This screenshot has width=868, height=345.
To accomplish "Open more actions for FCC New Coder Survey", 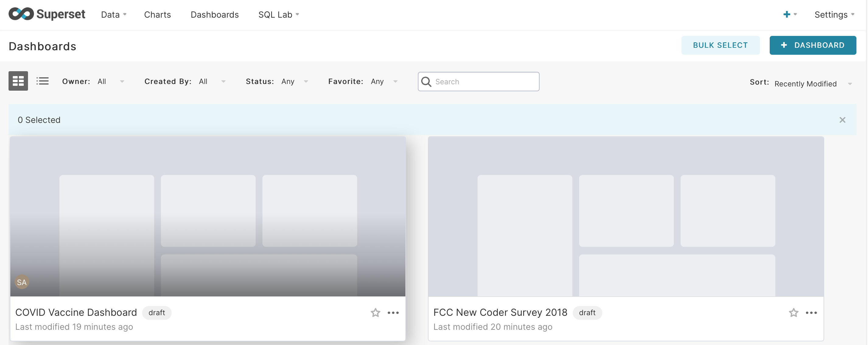I will coord(811,313).
